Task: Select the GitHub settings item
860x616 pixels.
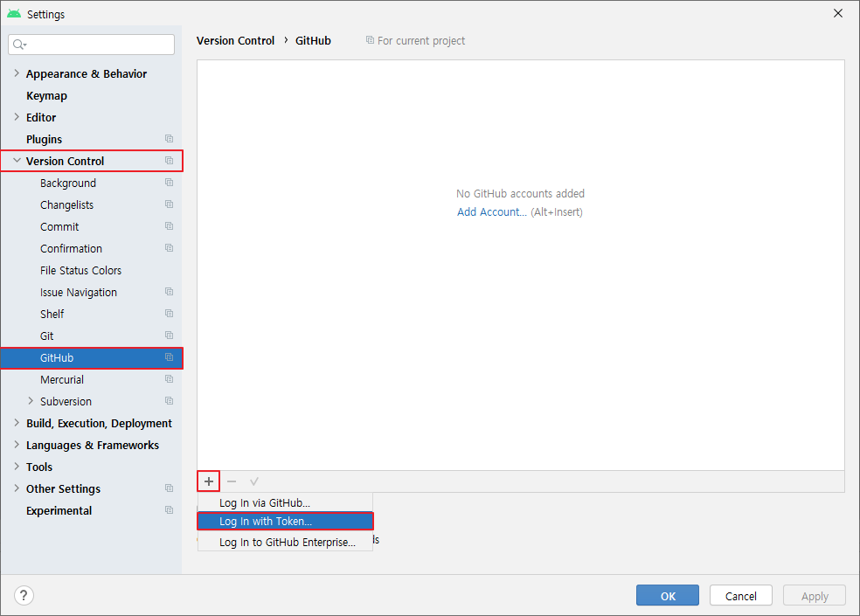Action: (91, 357)
